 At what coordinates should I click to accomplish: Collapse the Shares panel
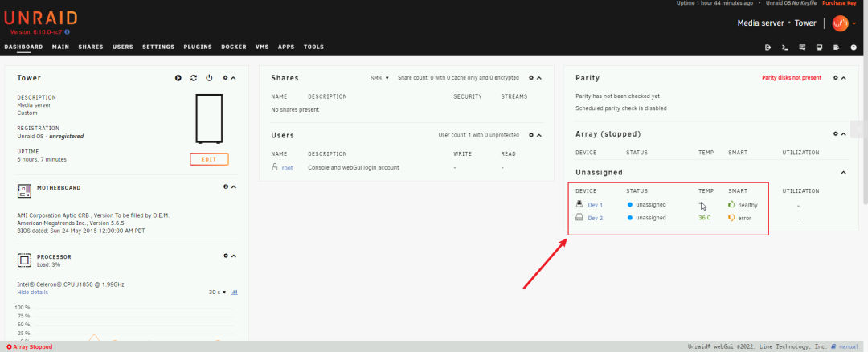(539, 78)
